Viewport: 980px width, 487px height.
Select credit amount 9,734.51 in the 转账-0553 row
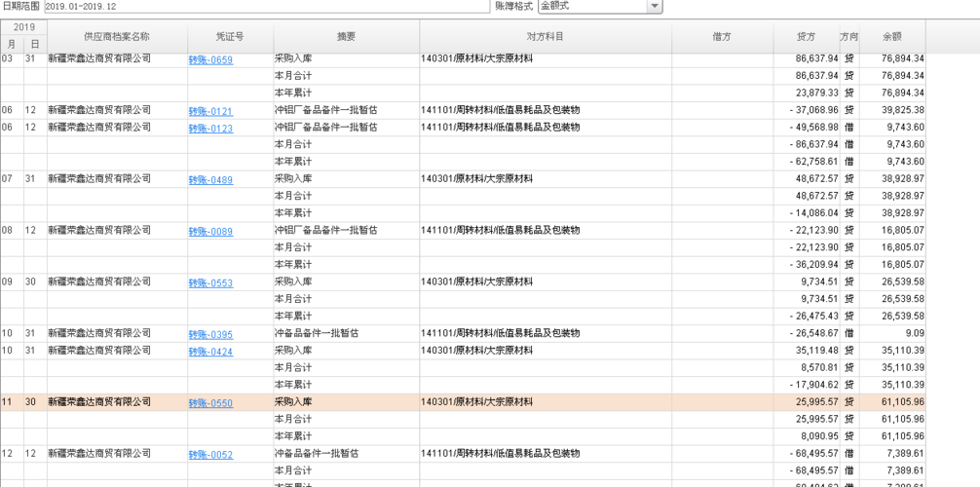point(819,281)
